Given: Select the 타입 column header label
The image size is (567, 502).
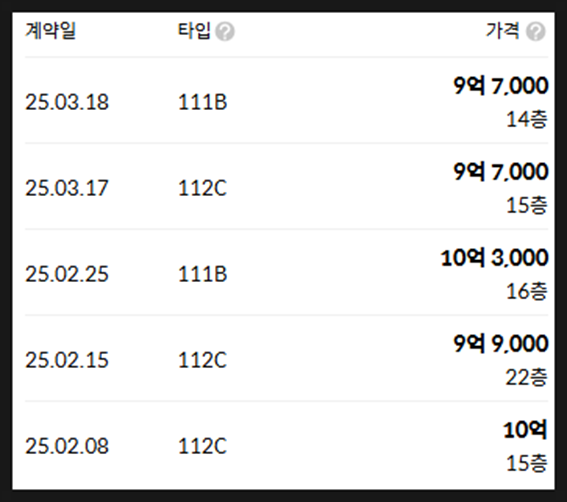Looking at the screenshot, I should point(194,30).
